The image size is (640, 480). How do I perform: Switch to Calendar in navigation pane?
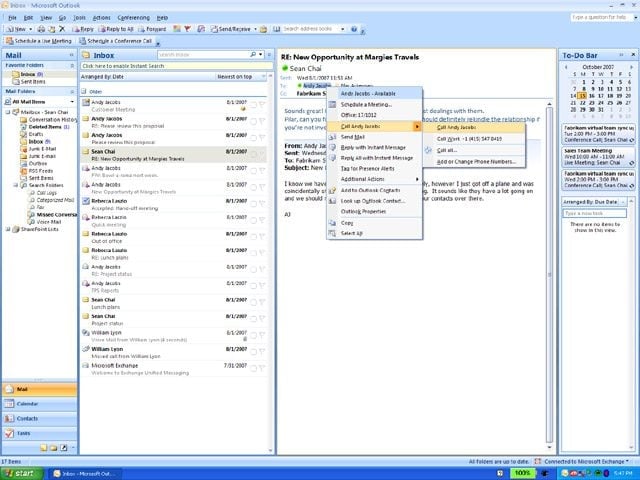[x=39, y=404]
